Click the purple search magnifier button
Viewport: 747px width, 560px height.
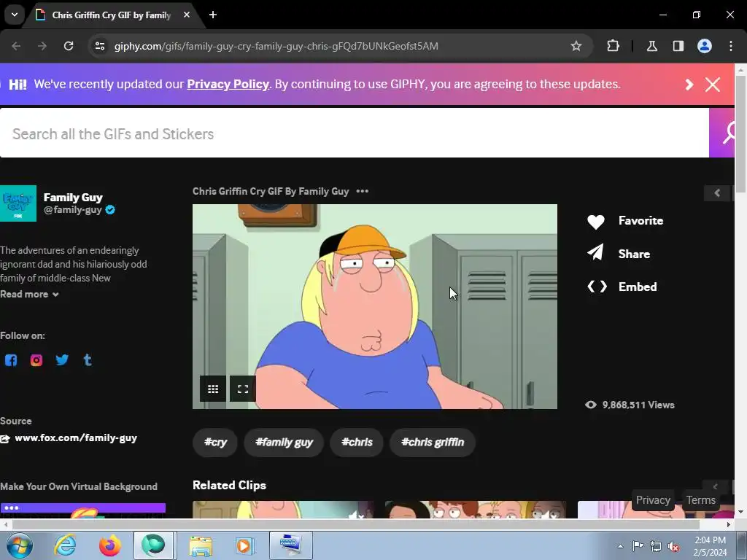tap(722, 133)
